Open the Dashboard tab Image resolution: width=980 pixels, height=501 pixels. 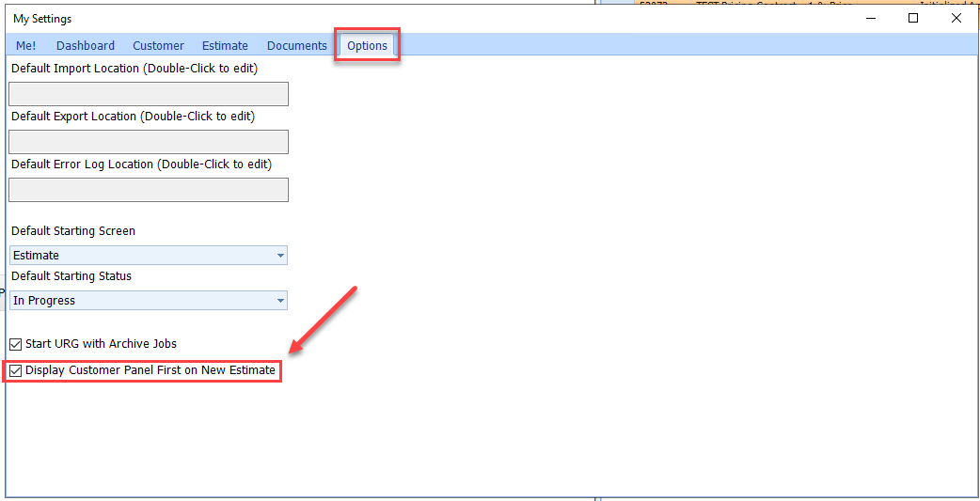pos(86,46)
